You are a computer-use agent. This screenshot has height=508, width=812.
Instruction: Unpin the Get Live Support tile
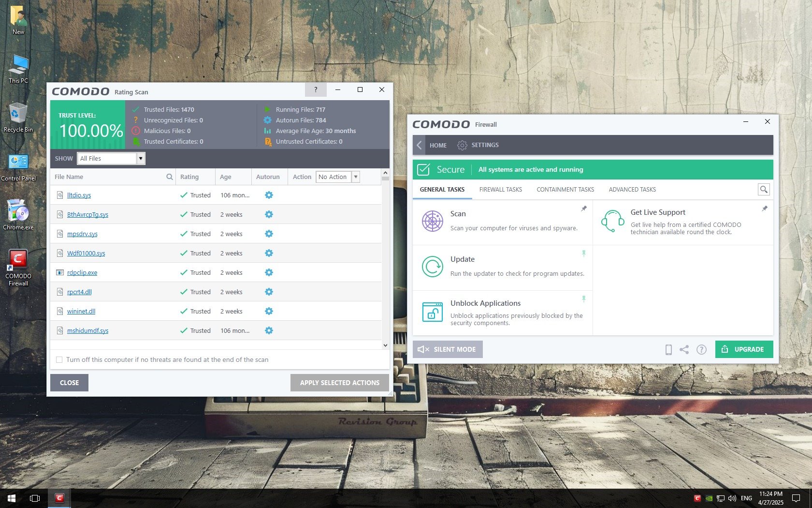[765, 209]
